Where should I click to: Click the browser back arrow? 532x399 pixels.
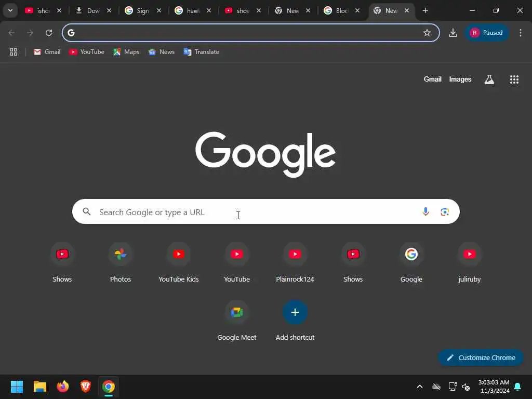pyautogui.click(x=11, y=33)
